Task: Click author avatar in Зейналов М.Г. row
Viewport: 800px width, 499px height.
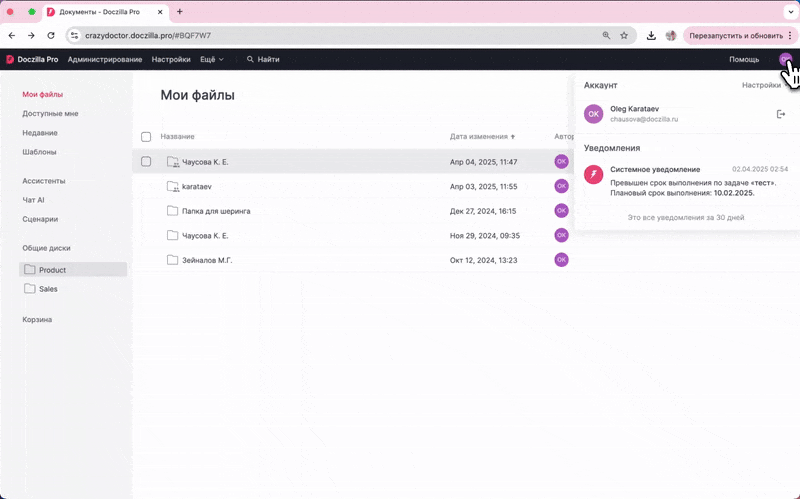Action: [x=561, y=260]
